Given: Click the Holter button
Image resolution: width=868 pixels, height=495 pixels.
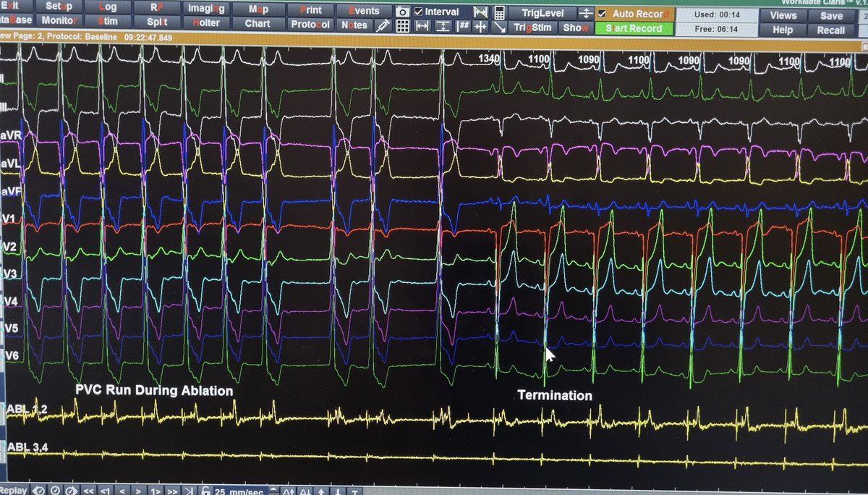Looking at the screenshot, I should point(206,23).
